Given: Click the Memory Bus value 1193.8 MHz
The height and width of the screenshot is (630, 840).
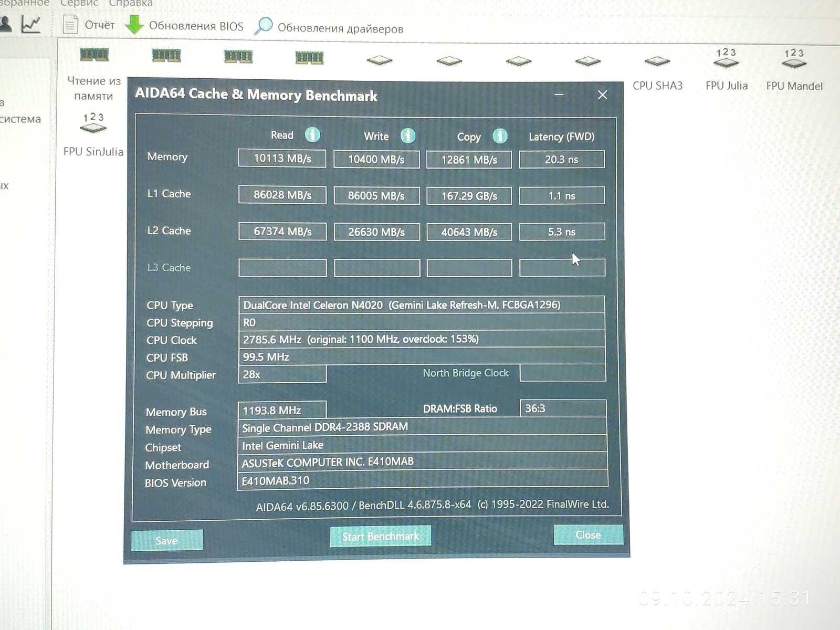Looking at the screenshot, I should (281, 410).
